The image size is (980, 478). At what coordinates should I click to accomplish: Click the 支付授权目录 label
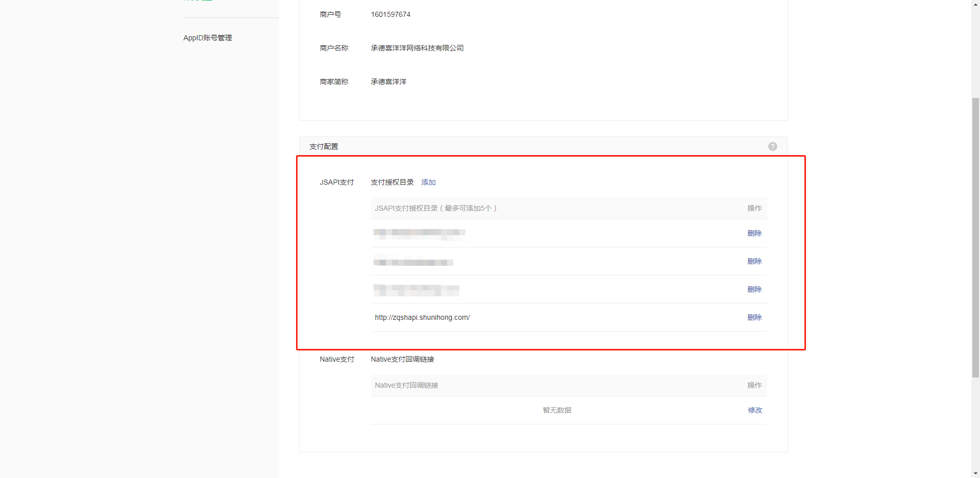(392, 182)
